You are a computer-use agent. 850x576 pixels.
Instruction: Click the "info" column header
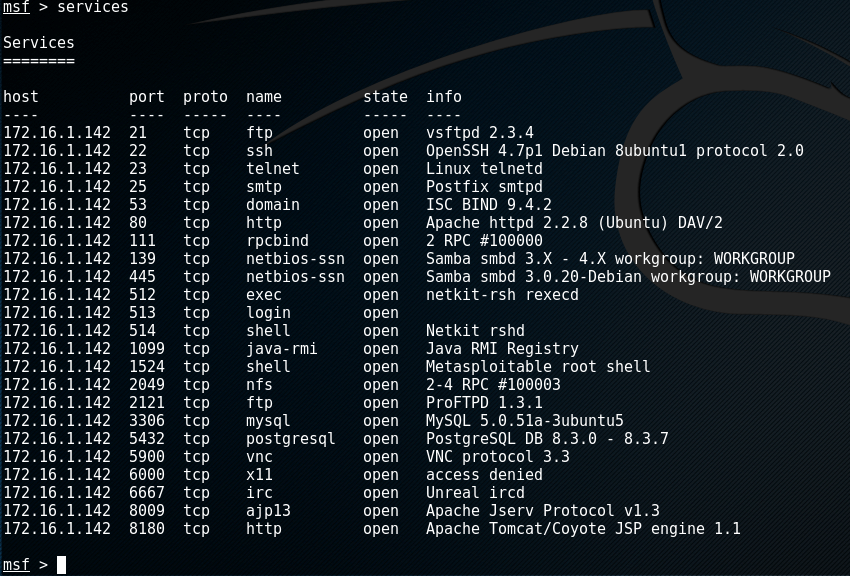[x=443, y=97]
